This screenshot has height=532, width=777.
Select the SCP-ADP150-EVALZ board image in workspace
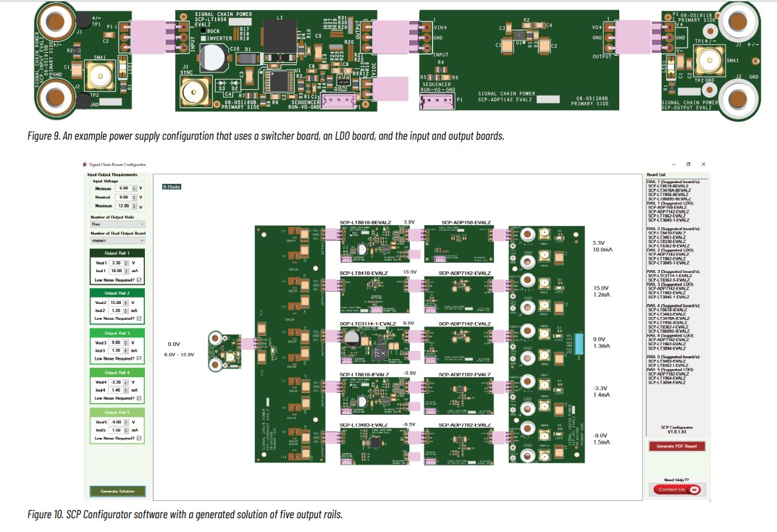(x=459, y=245)
